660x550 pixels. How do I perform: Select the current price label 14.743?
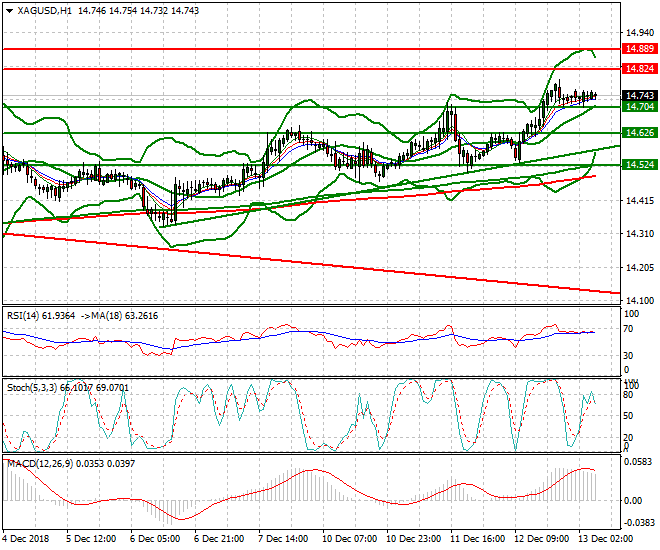639,96
